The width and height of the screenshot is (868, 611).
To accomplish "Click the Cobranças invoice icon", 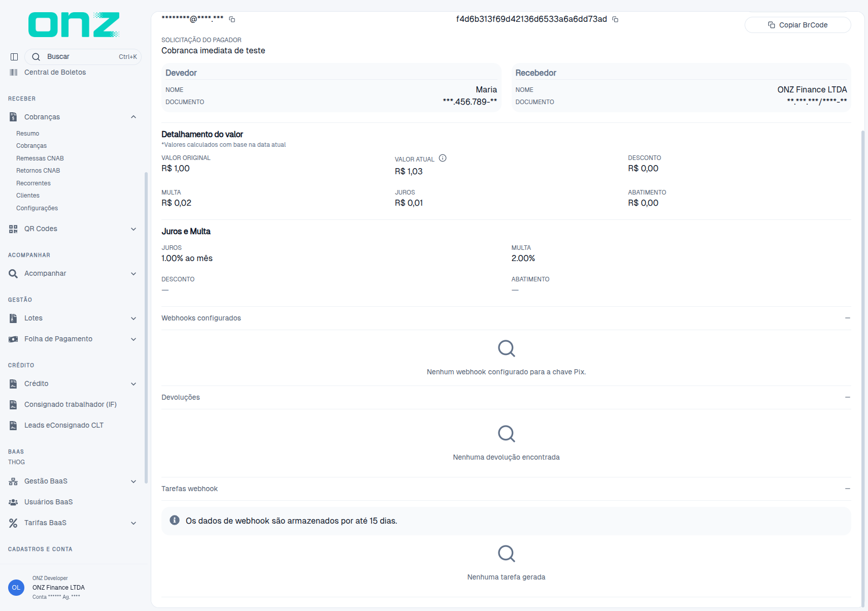I will click(x=13, y=117).
